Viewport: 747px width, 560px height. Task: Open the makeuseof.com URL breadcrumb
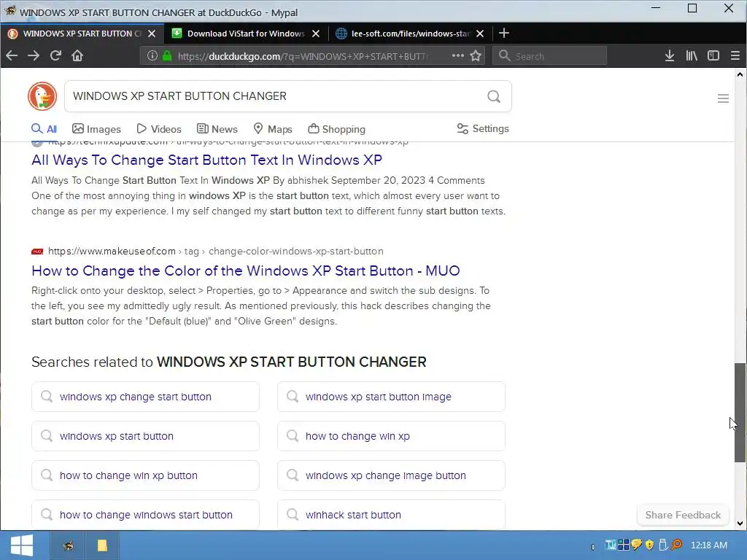pyautogui.click(x=215, y=251)
